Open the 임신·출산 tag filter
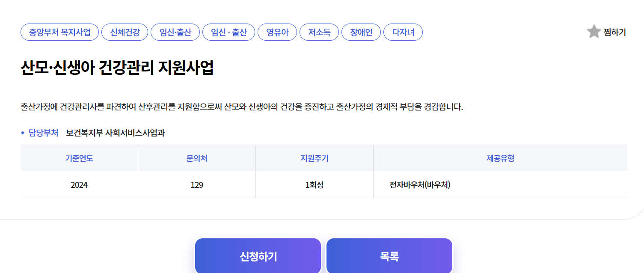The width and height of the screenshot is (644, 273). tap(175, 32)
